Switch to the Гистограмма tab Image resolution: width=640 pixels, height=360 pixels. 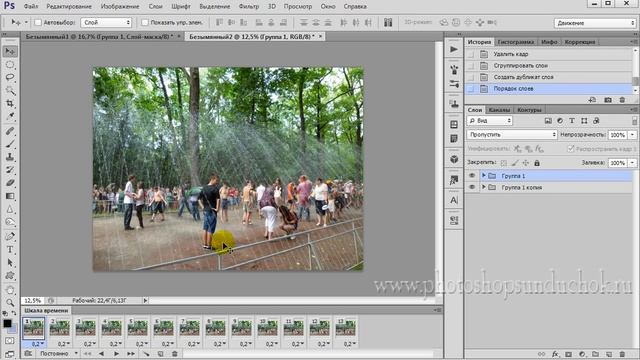[516, 42]
